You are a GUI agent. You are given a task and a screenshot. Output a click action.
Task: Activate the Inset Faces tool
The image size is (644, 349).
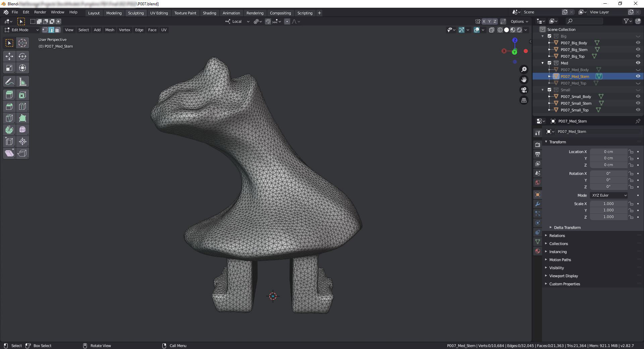[x=22, y=95]
